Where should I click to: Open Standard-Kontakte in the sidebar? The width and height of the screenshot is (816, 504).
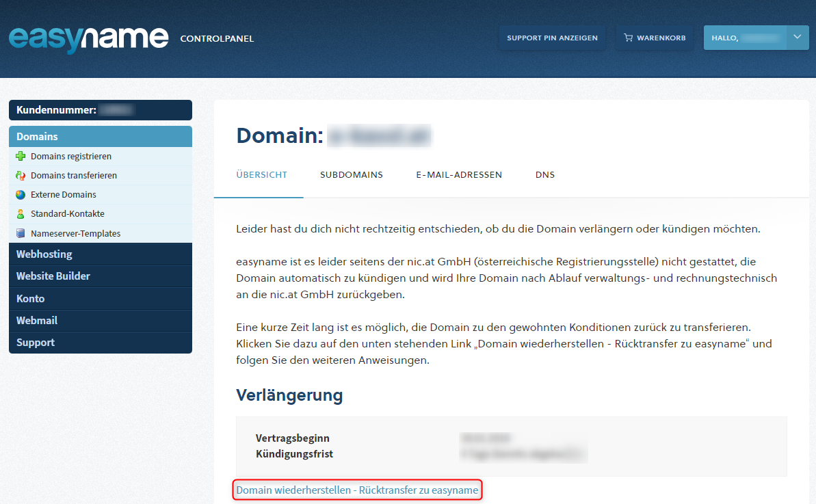(101, 214)
